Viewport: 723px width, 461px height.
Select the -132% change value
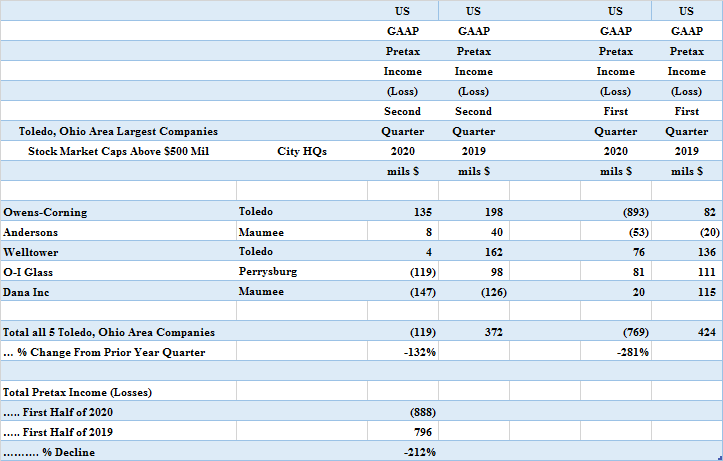click(x=420, y=353)
